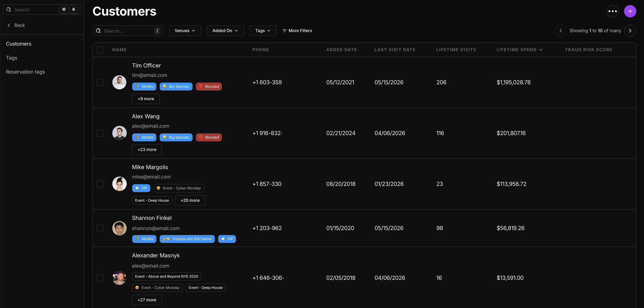Open Mike Margolis customer name

150,167
